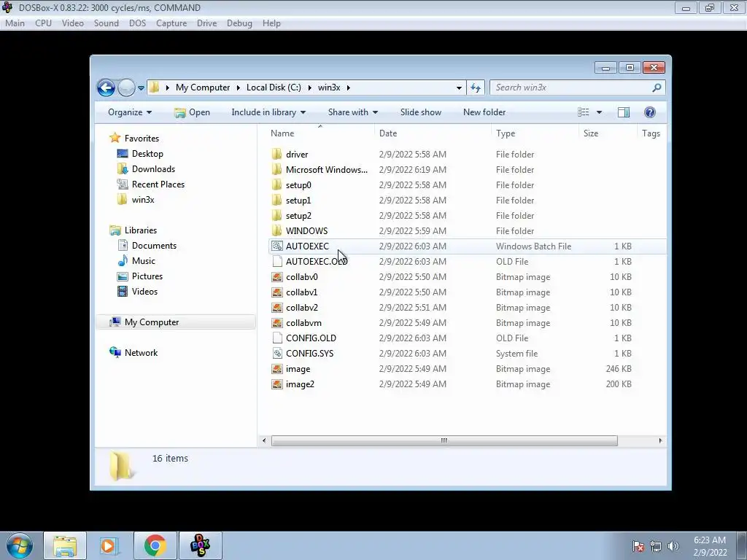Click the Slide show button
Image resolution: width=747 pixels, height=560 pixels.
[421, 112]
